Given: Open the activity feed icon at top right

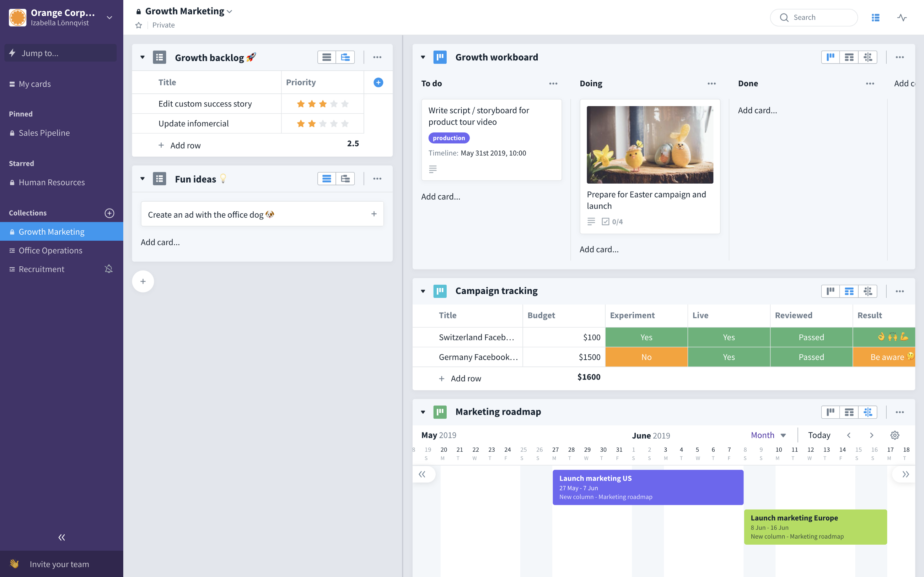Looking at the screenshot, I should 902,17.
